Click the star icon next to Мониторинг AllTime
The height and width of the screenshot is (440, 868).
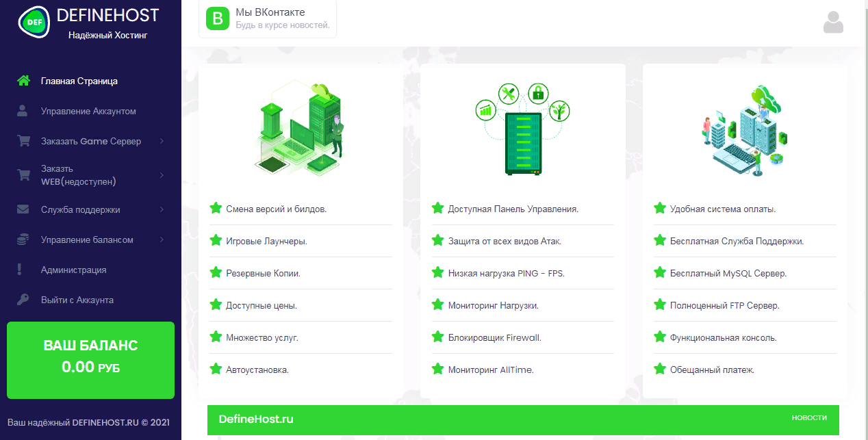tap(437, 369)
